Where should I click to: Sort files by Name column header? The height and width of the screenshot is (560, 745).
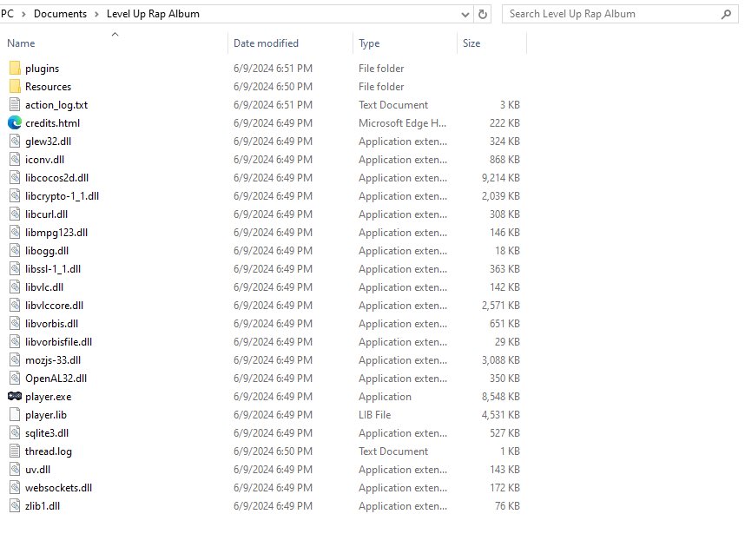tap(21, 43)
